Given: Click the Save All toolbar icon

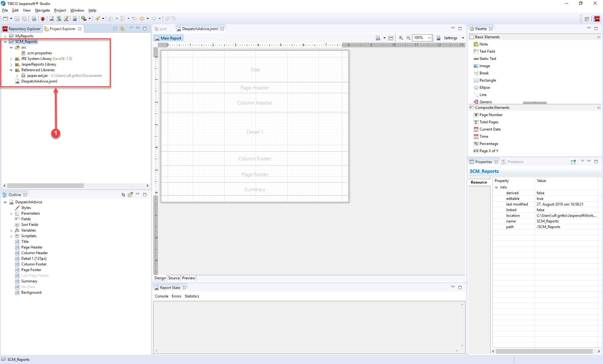Looking at the screenshot, I should tap(24, 19).
